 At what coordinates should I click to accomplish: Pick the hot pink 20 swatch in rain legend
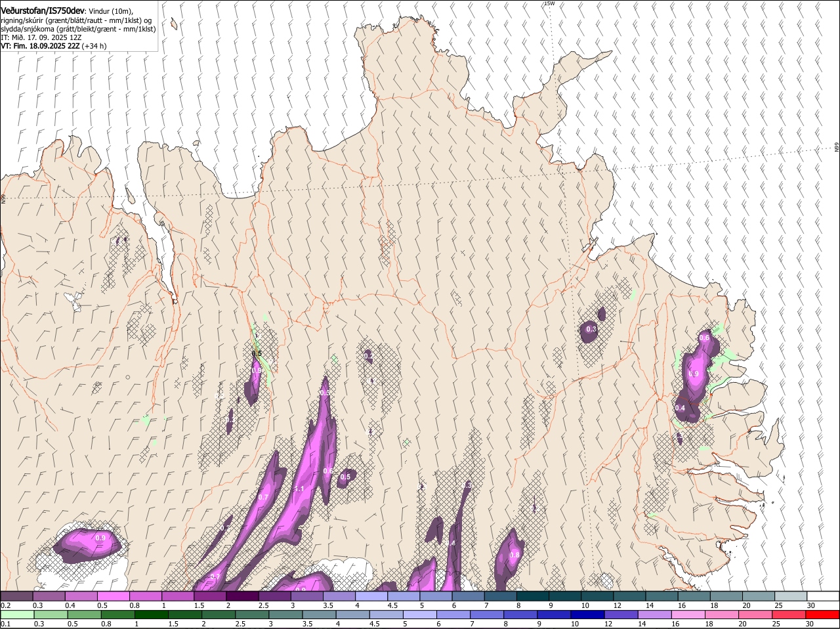(x=755, y=615)
